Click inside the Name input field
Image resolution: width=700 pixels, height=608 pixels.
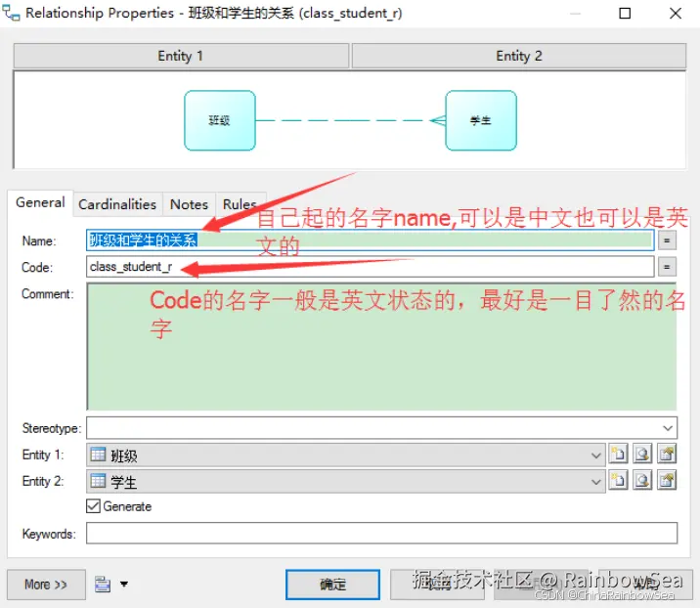coord(371,240)
